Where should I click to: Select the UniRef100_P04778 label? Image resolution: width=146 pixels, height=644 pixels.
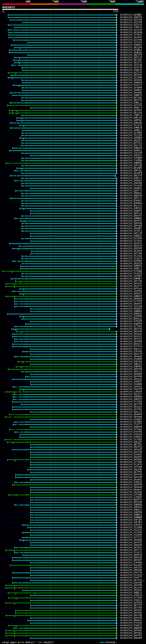point(131,573)
